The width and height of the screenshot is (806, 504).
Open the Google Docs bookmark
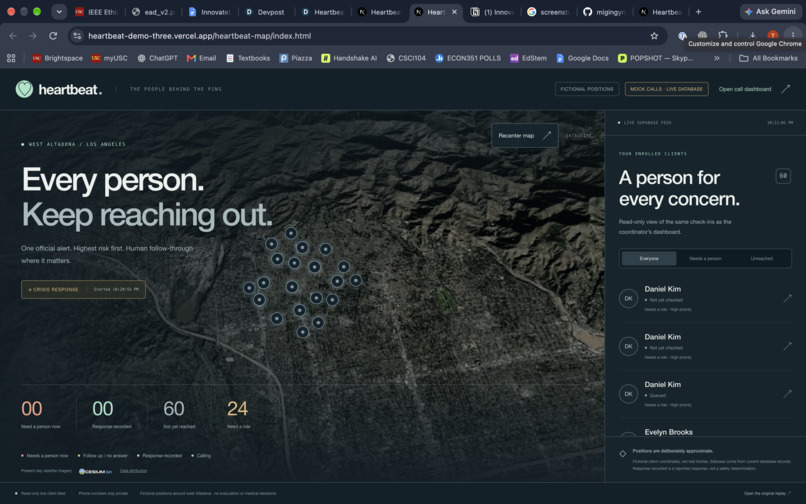point(582,58)
